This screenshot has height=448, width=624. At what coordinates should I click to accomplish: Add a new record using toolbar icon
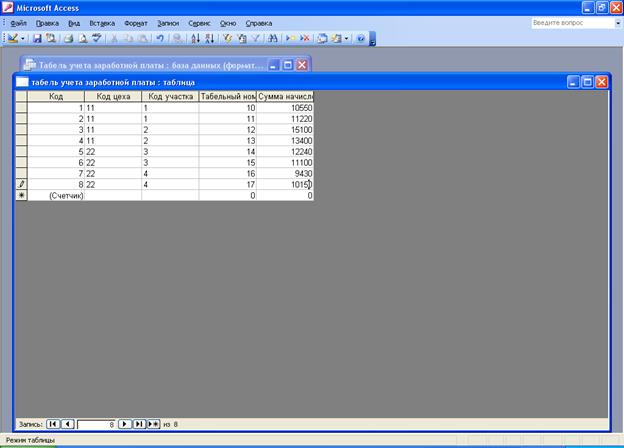(x=291, y=38)
